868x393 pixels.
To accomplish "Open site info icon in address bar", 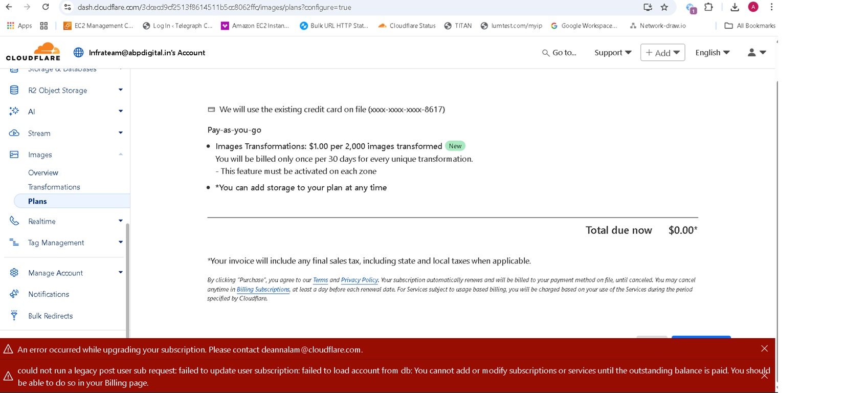I will tap(68, 7).
